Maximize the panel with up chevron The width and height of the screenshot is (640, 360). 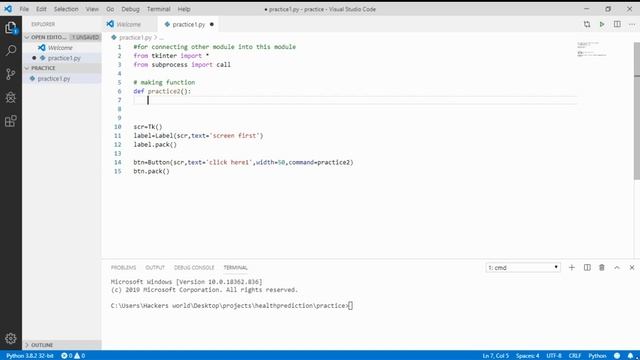617,268
